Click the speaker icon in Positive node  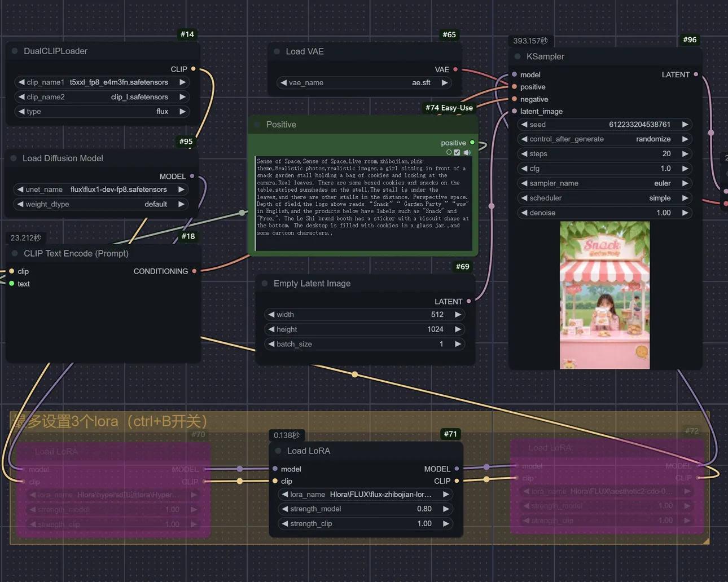tap(467, 152)
